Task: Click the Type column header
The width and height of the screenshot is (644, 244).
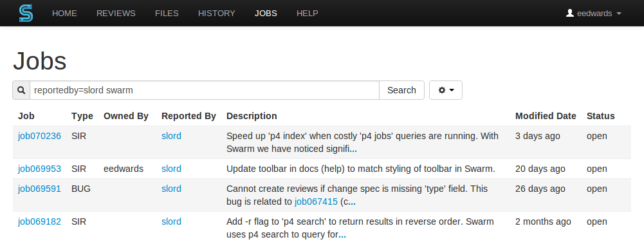Action: tap(82, 116)
